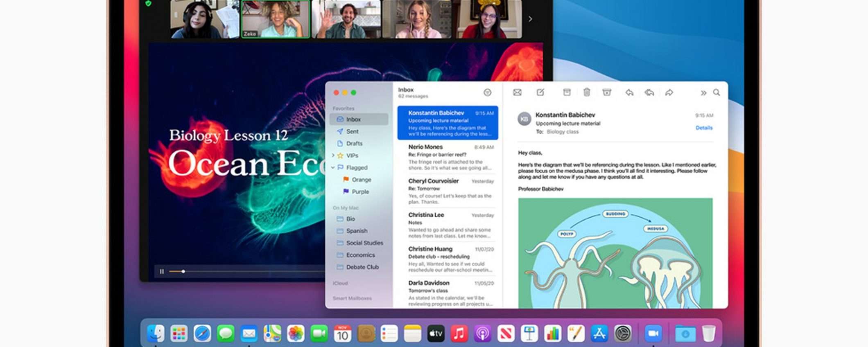The height and width of the screenshot is (347, 868).
Task: Click the Reply All arrow icon
Action: coord(649,93)
